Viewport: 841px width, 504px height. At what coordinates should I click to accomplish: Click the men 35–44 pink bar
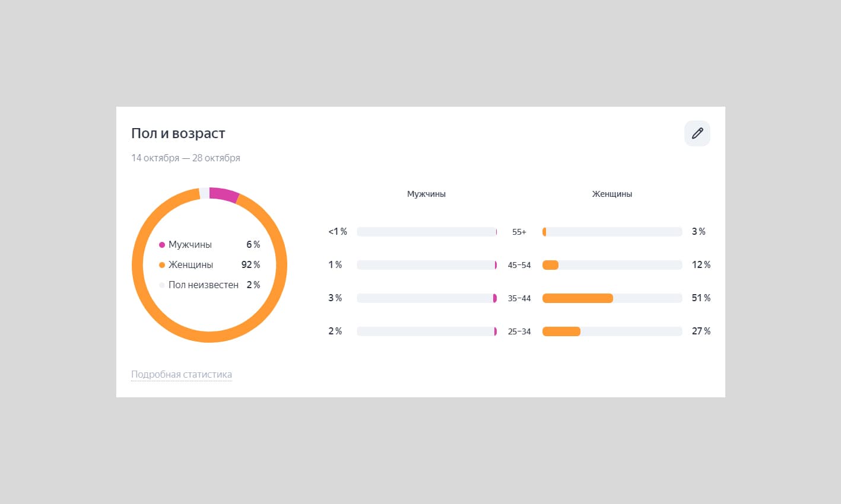pos(494,298)
